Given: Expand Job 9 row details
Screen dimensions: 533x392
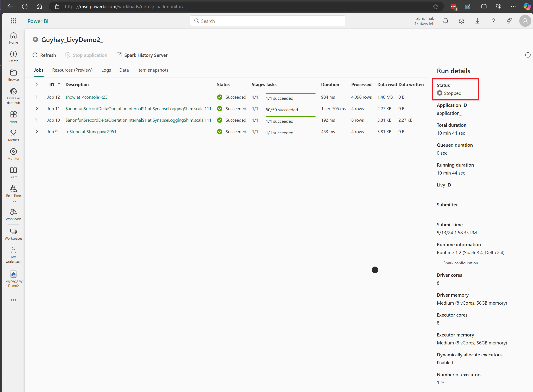Looking at the screenshot, I should [37, 132].
